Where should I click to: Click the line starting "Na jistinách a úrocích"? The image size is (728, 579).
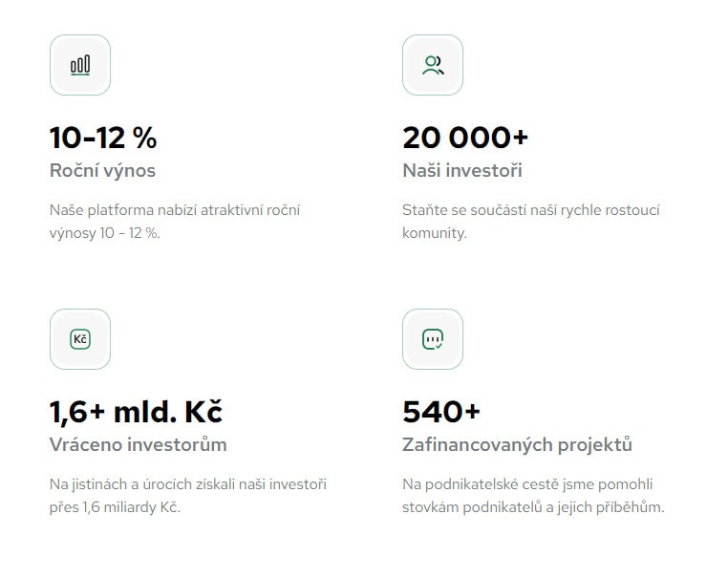(188, 484)
